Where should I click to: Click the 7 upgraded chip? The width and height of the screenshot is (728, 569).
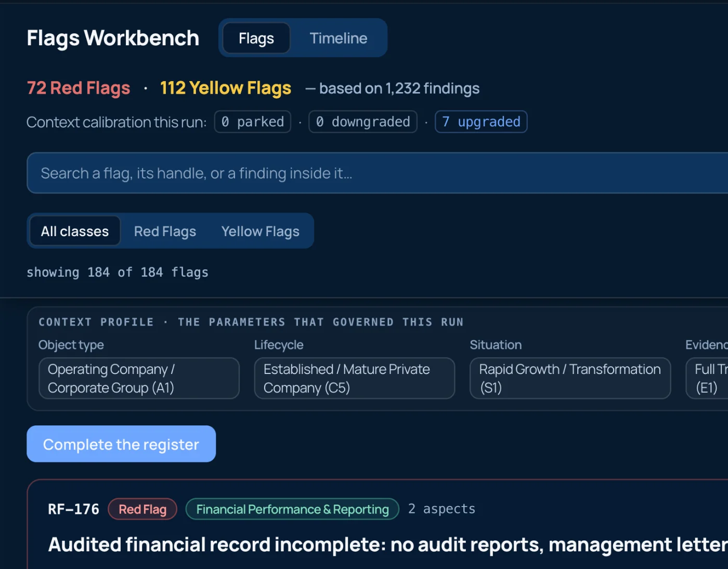coord(481,122)
